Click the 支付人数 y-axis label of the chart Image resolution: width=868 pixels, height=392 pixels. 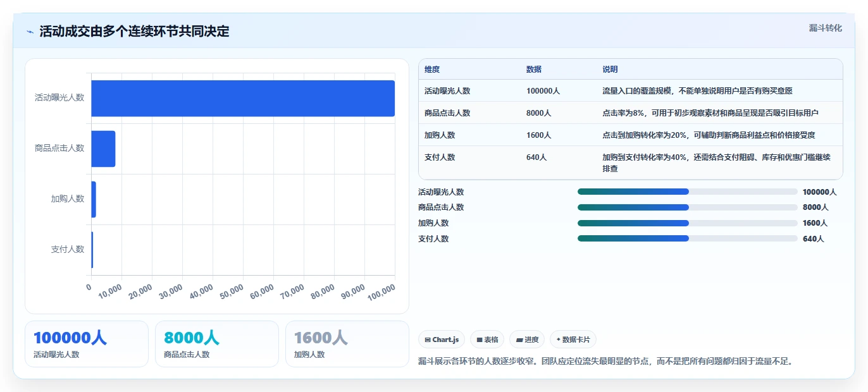68,250
